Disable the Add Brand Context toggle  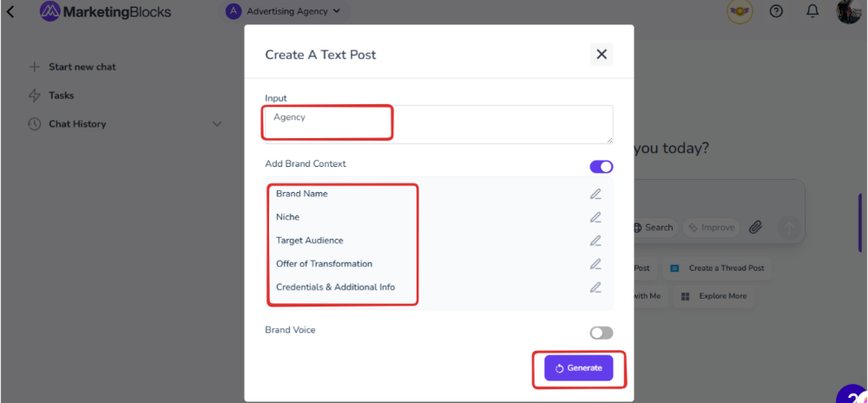pyautogui.click(x=601, y=167)
